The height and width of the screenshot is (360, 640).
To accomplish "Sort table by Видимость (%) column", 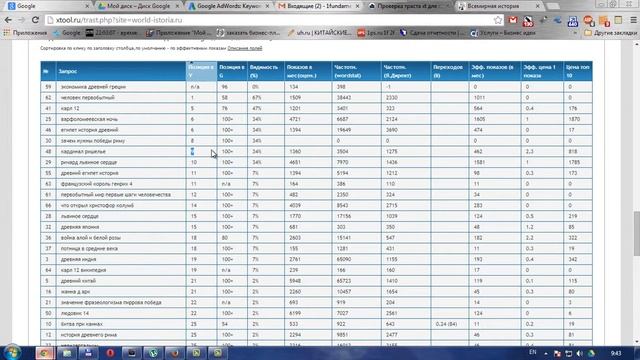I will click(x=266, y=71).
